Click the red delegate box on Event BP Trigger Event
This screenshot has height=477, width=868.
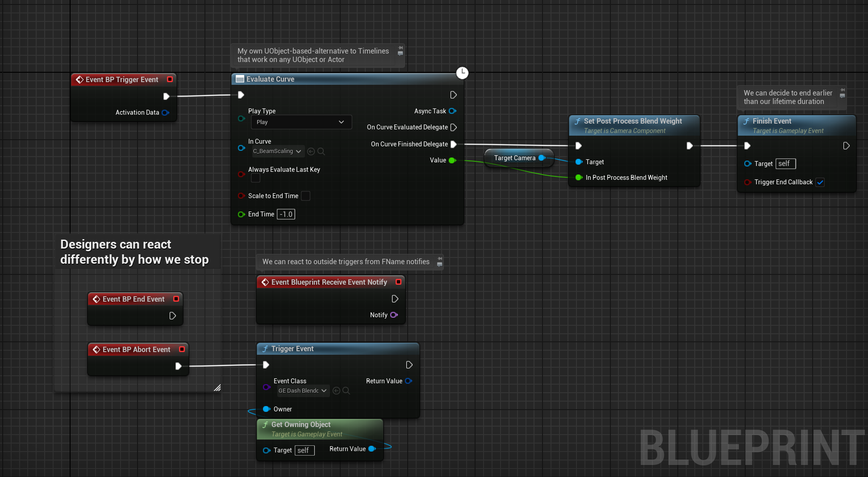pyautogui.click(x=170, y=79)
